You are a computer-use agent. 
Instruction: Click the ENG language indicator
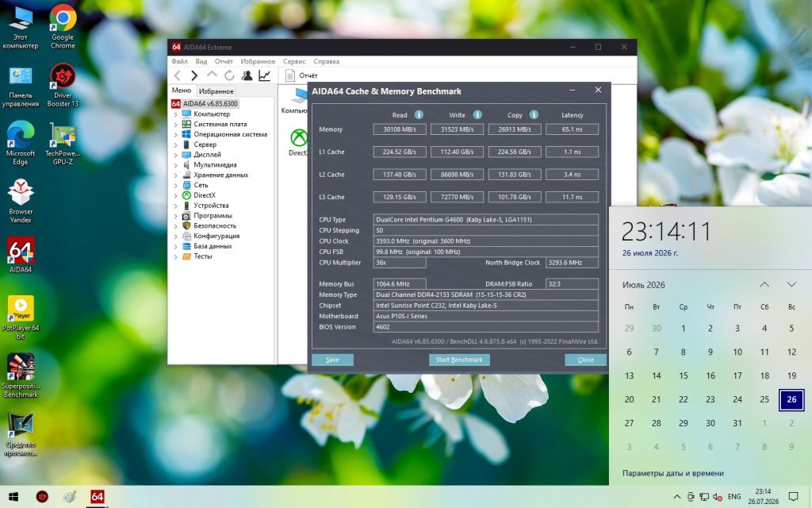733,497
